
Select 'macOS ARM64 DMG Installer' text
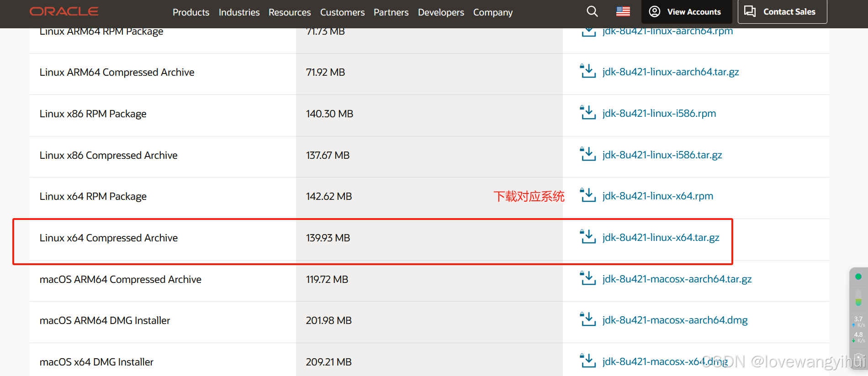[x=105, y=320]
